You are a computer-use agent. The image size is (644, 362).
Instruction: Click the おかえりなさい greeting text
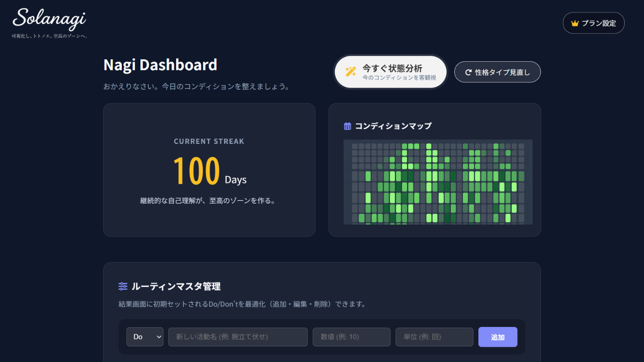coord(197,86)
